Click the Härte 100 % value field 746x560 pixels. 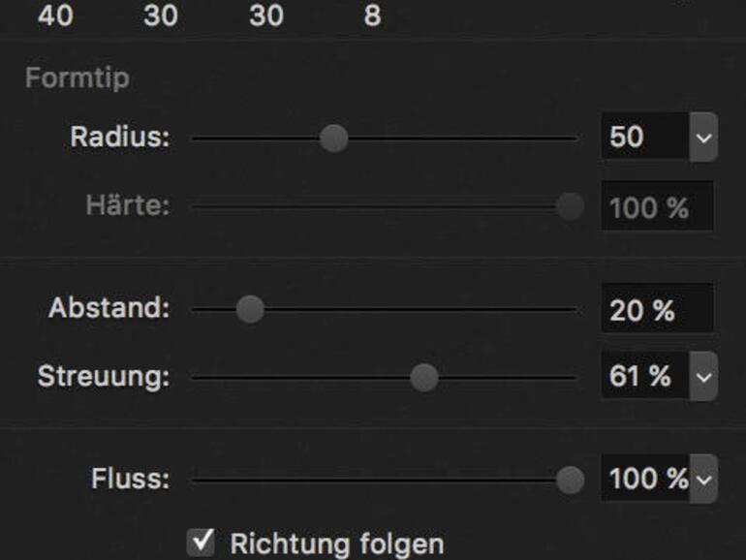[x=657, y=206]
